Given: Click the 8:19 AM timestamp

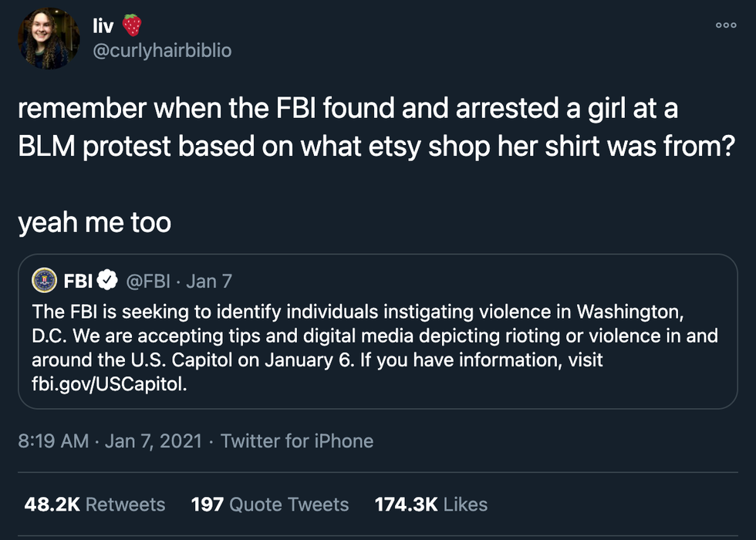Looking at the screenshot, I should tap(52, 441).
